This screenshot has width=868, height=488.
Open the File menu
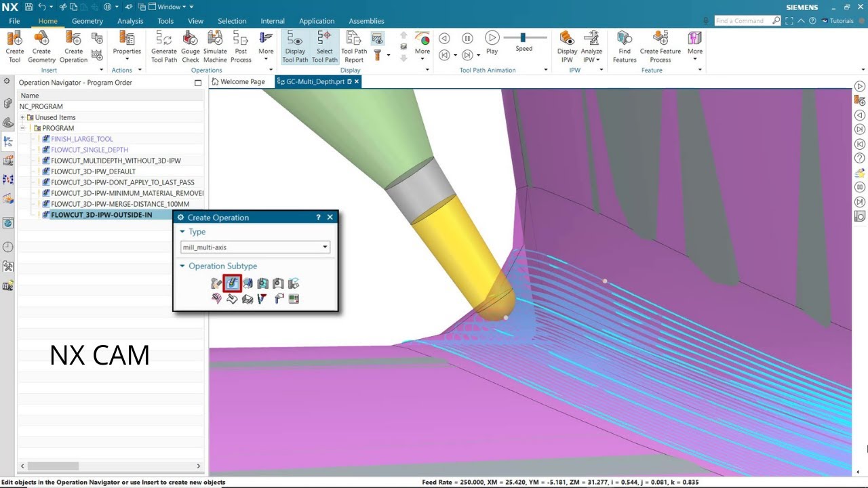14,21
